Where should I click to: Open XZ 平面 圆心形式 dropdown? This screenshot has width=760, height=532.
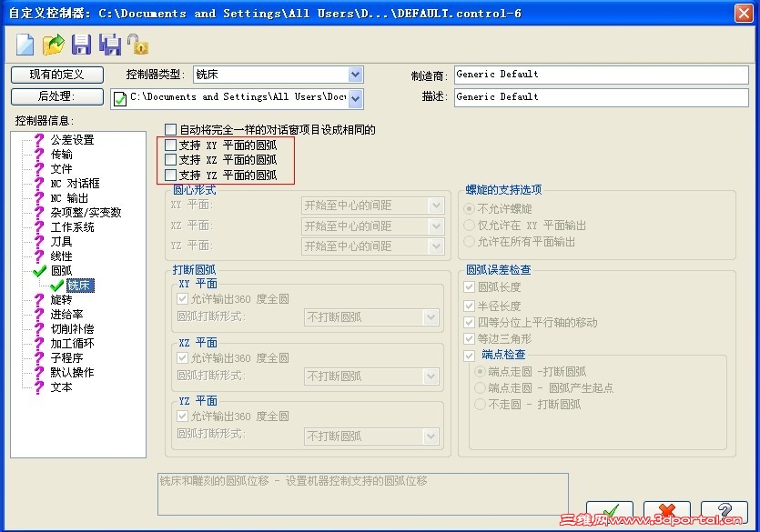pyautogui.click(x=436, y=226)
